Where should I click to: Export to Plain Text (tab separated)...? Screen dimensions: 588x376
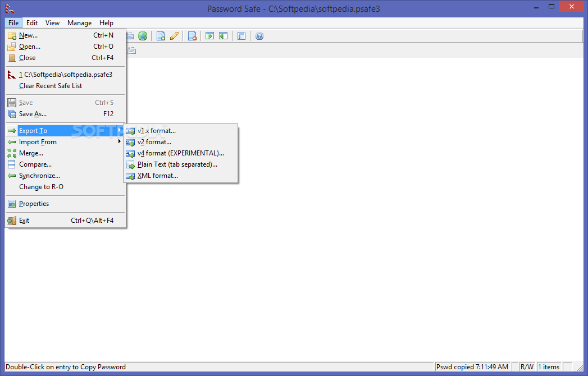coord(181,164)
